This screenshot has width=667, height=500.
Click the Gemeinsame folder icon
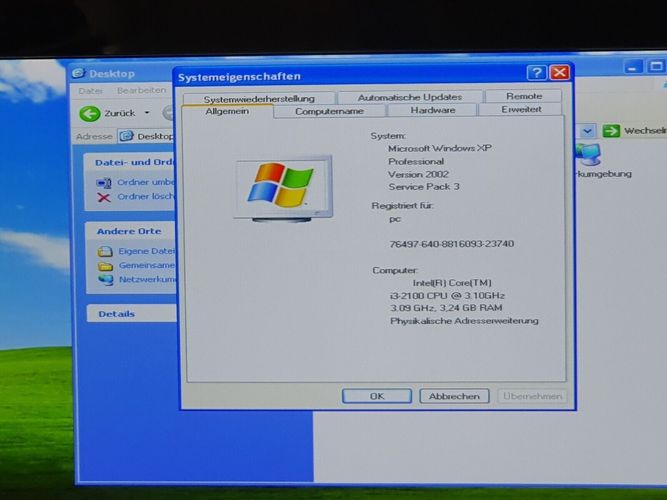pos(105,266)
